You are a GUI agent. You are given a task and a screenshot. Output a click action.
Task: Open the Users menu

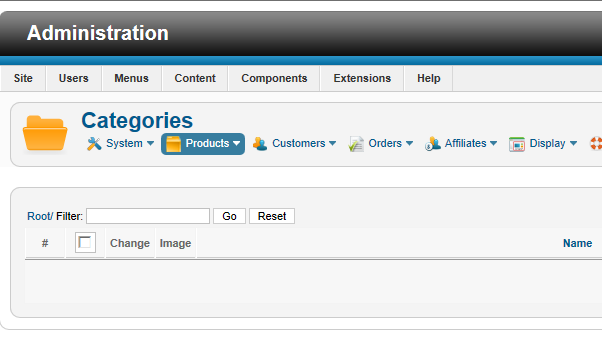coord(74,78)
